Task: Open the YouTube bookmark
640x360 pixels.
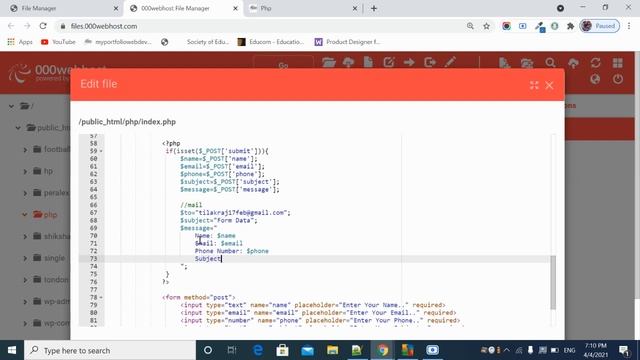Action: pyautogui.click(x=58, y=42)
